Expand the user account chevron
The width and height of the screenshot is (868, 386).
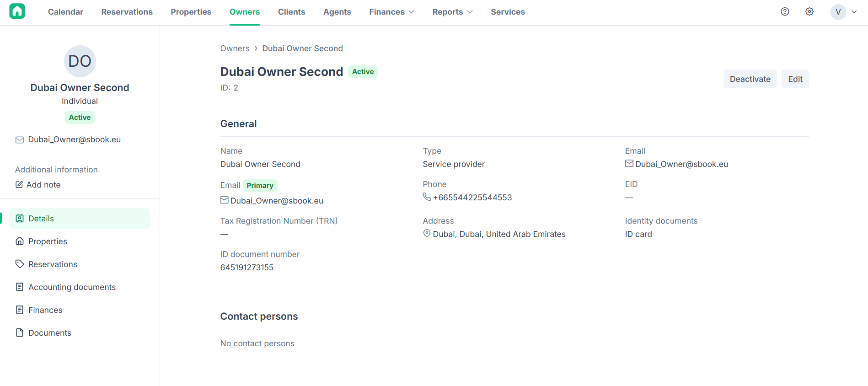[x=854, y=12]
